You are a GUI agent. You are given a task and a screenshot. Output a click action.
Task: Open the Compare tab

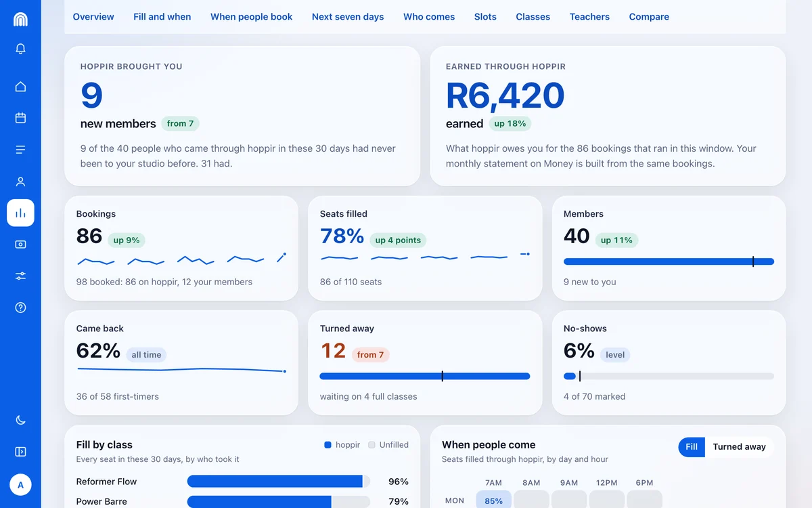click(x=649, y=17)
